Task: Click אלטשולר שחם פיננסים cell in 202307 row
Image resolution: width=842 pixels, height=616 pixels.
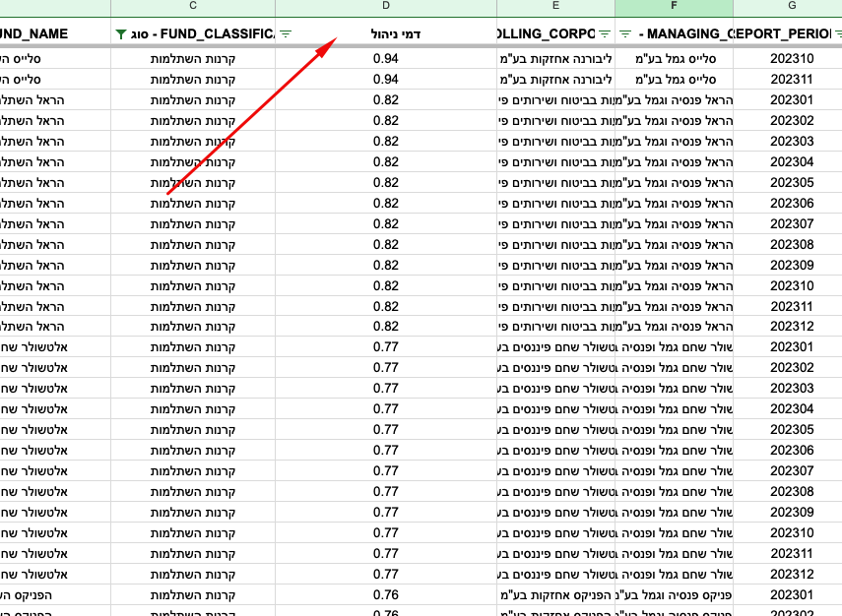Action: [x=555, y=471]
